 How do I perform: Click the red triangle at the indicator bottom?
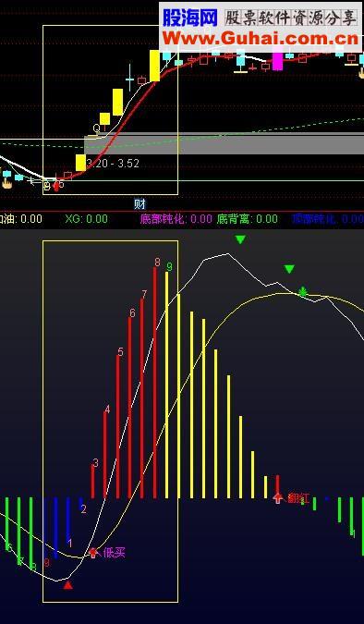point(68,585)
